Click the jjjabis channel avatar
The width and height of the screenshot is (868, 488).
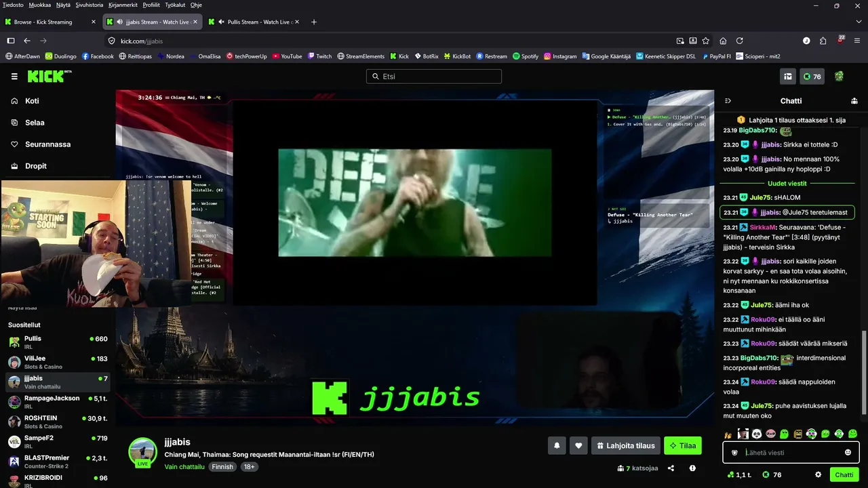[x=143, y=452]
